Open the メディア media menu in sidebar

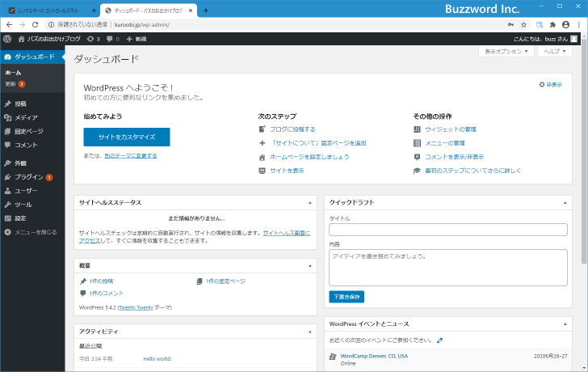(x=25, y=117)
